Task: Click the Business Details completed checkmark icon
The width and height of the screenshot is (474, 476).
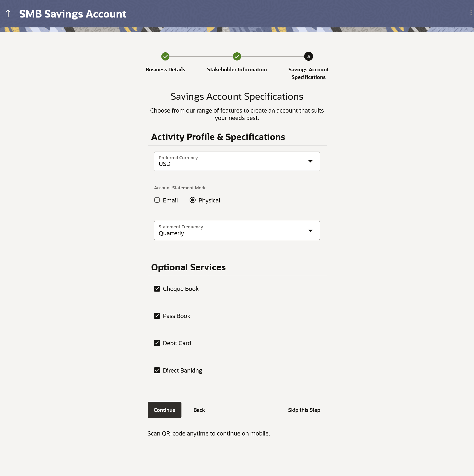Action: click(165, 57)
